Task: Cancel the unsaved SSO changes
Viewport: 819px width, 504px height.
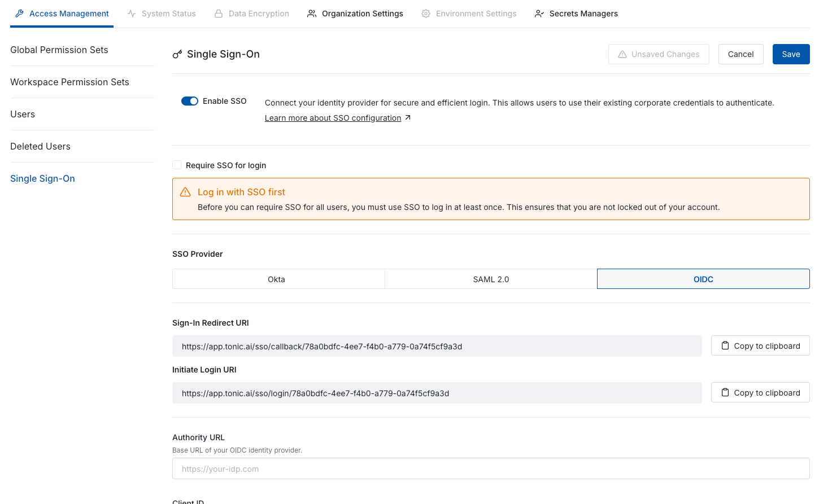Action: [740, 54]
